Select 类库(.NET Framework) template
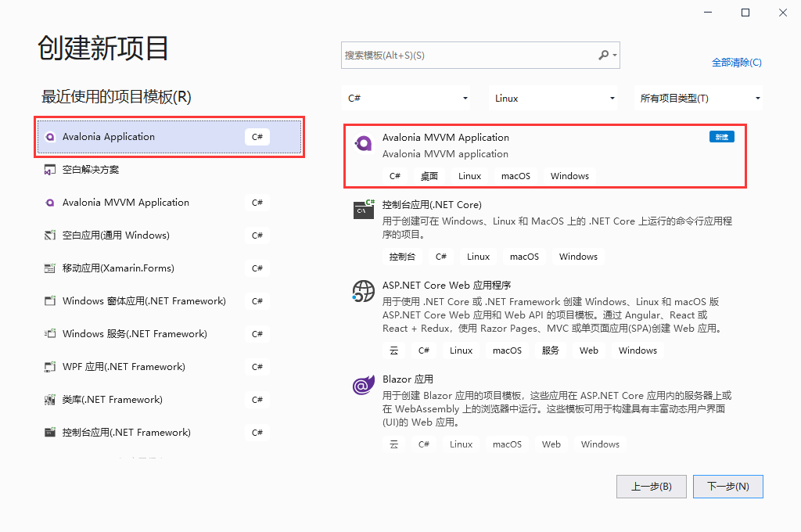Screen dimensions: 801x532 click(169, 400)
